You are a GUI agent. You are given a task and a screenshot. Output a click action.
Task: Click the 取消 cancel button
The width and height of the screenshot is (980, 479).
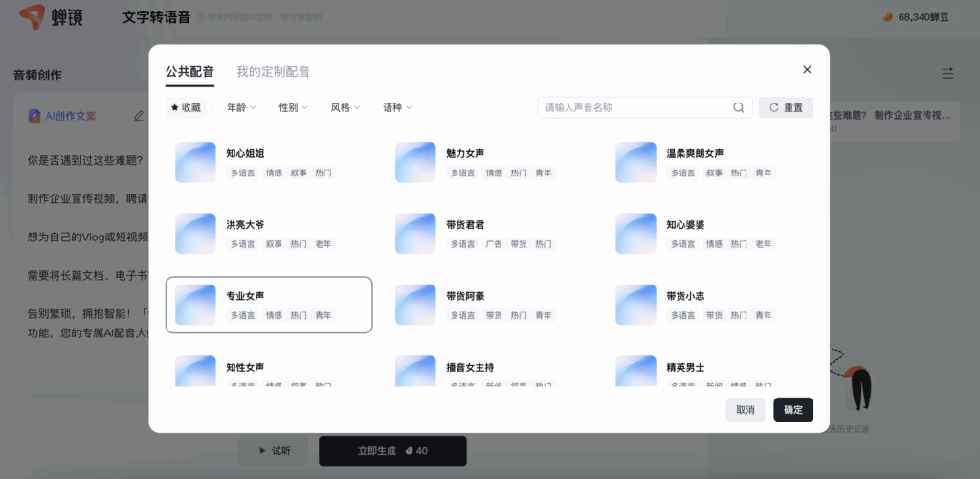click(745, 410)
